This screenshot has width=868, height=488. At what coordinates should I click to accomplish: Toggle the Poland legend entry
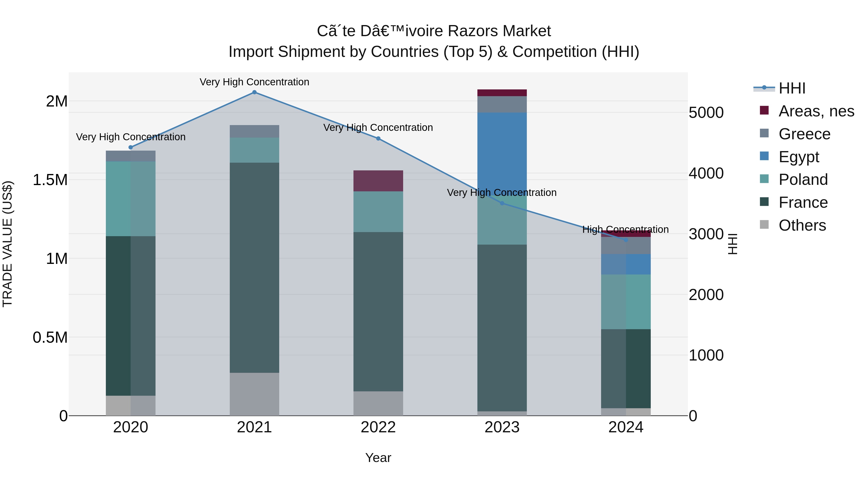click(793, 180)
